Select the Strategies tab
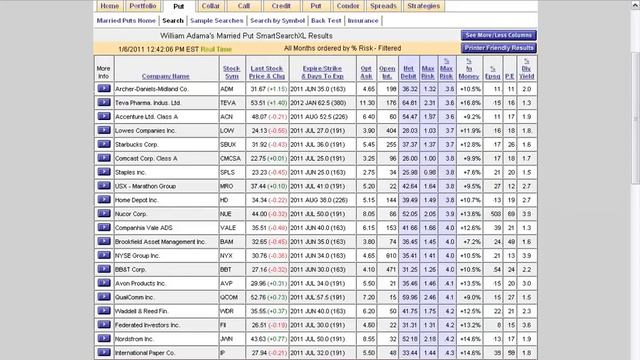Image resolution: width=640 pixels, height=360 pixels. 424,6
